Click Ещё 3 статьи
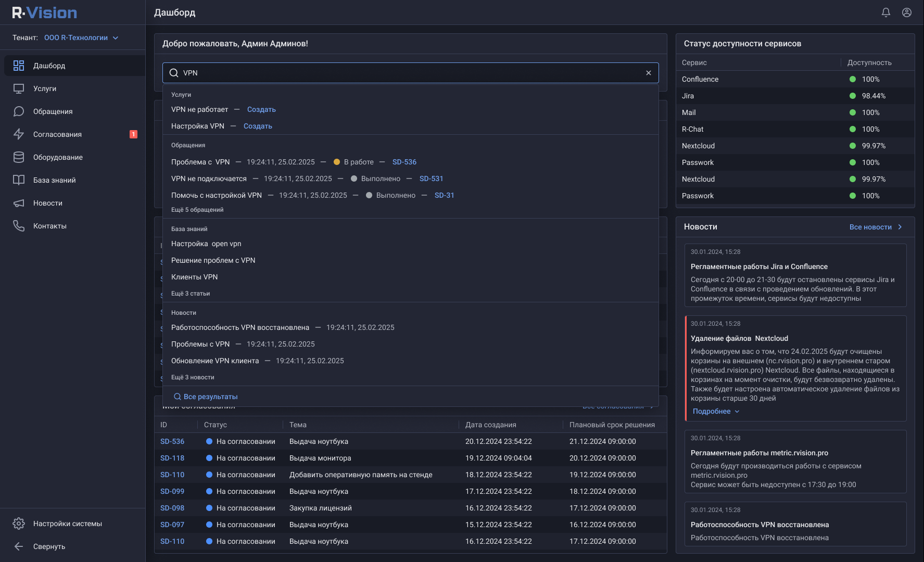Viewport: 924px width, 562px height. (191, 293)
